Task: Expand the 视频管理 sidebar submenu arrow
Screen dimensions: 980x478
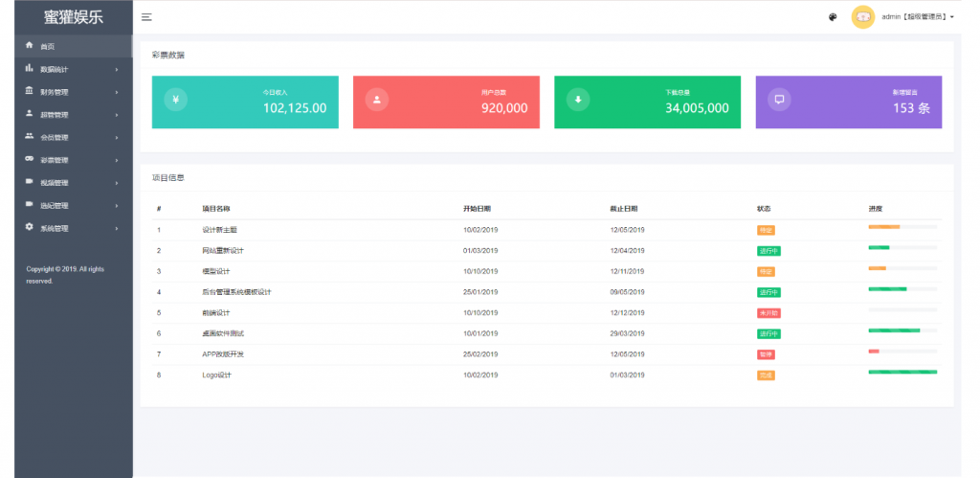Action: (x=117, y=183)
